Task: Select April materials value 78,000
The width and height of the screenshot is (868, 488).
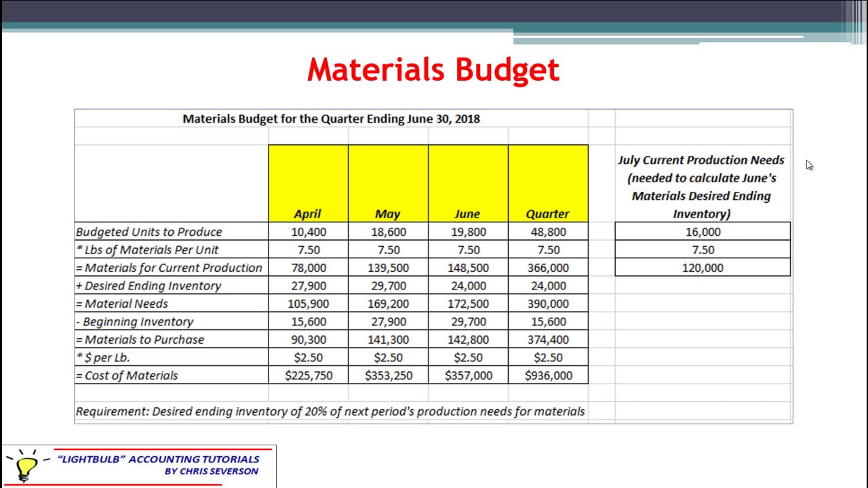Action: [x=309, y=268]
